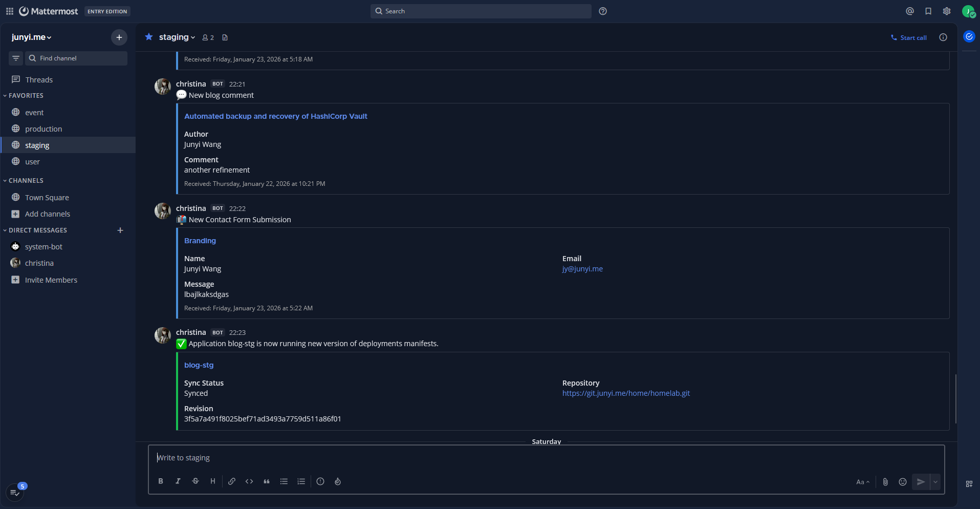Collapse the FAVORITES category
This screenshot has height=509, width=980.
[x=26, y=96]
